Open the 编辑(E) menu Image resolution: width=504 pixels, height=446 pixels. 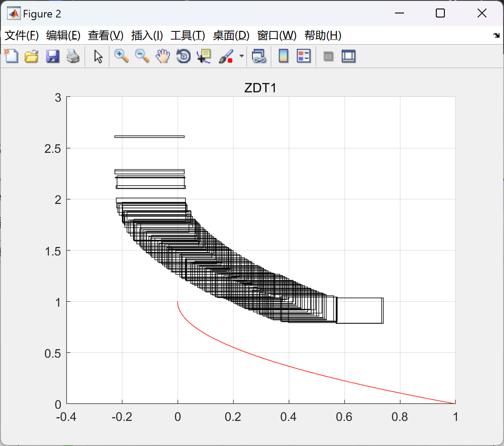63,35
